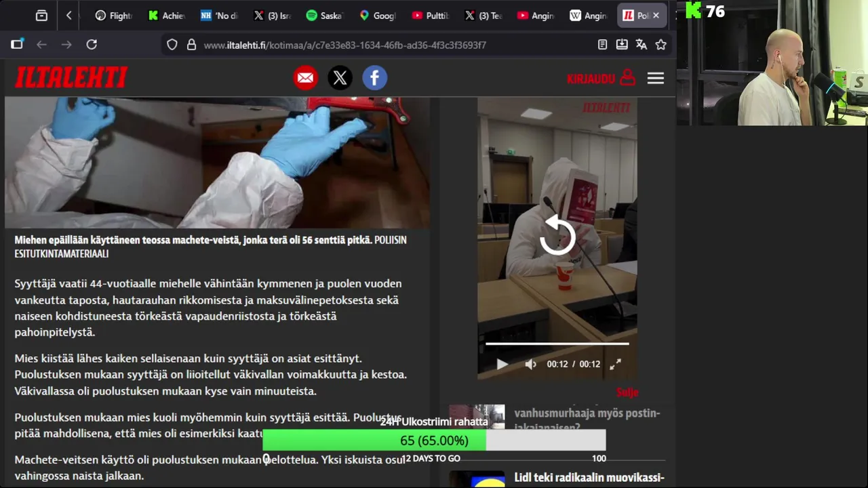868x488 pixels.
Task: Share article via the email icon
Action: 306,78
